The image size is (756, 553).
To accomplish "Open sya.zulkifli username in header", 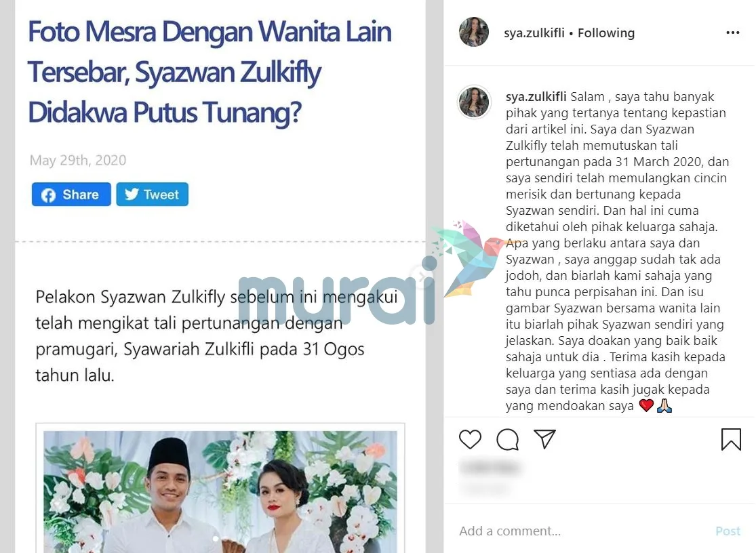I will pyautogui.click(x=534, y=33).
